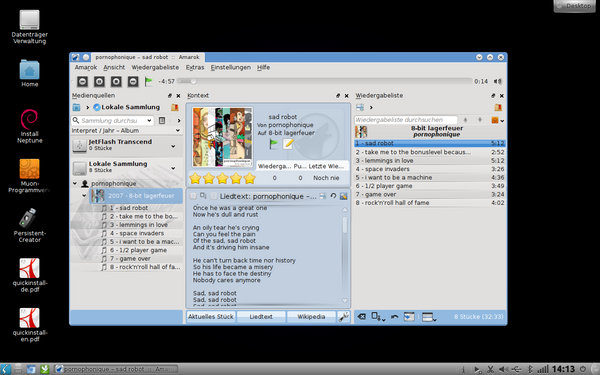Screen dimensions: 600x375
Task: Click the lyrics reload icon
Action: (333, 196)
